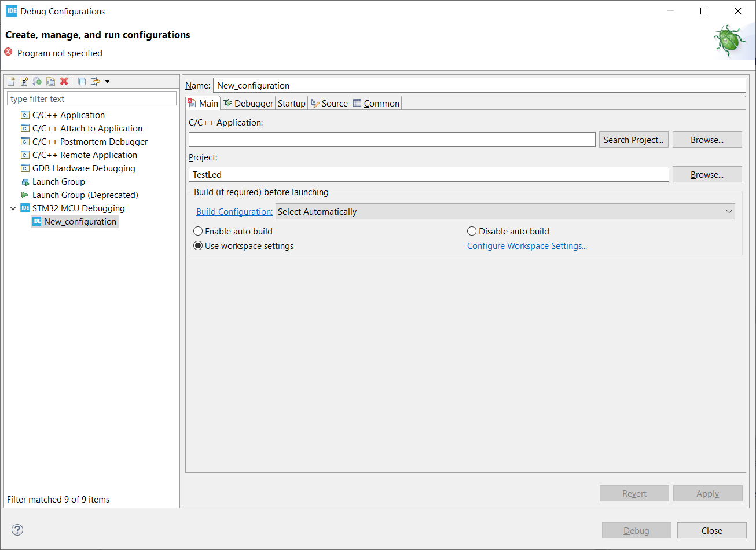756x550 pixels.
Task: Click the Debug button
Action: [x=637, y=530]
